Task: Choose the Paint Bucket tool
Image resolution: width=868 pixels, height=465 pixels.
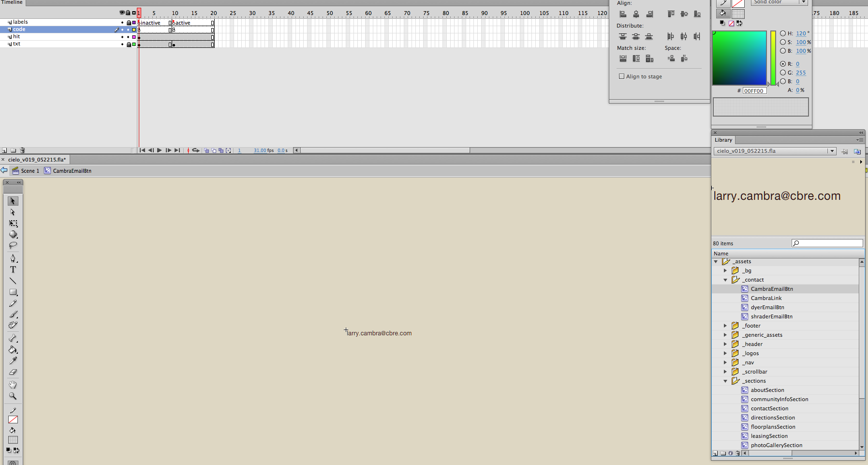Action: tap(13, 350)
